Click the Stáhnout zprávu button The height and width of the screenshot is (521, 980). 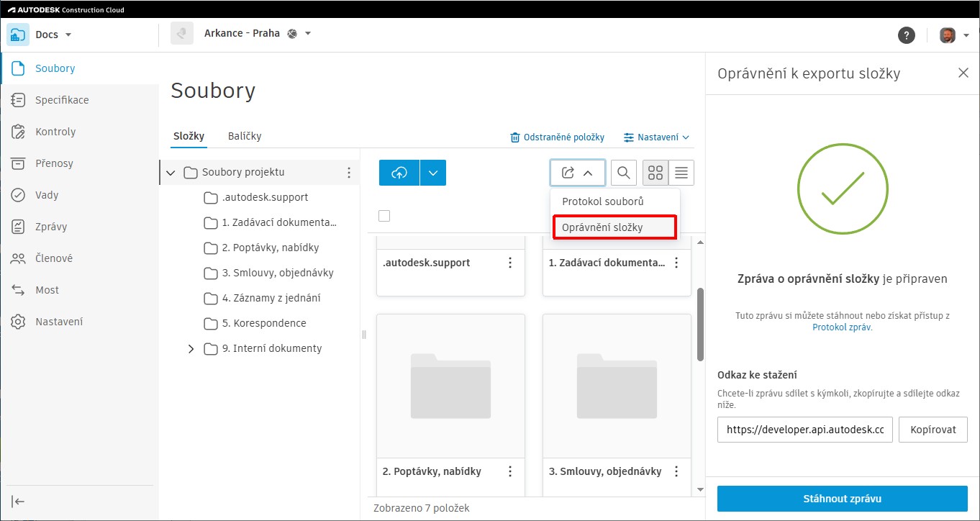pyautogui.click(x=842, y=499)
